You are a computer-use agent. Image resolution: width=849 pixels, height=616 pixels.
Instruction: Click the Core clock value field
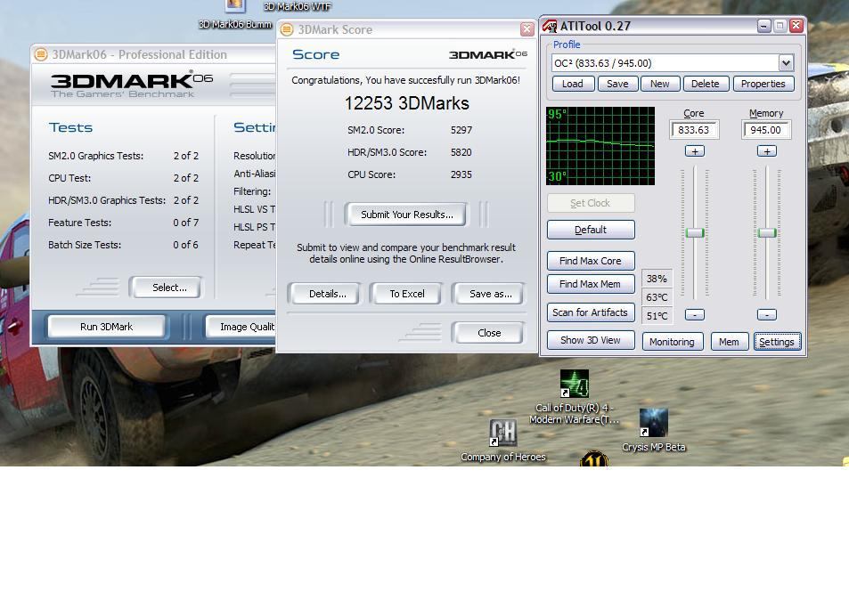(x=694, y=130)
